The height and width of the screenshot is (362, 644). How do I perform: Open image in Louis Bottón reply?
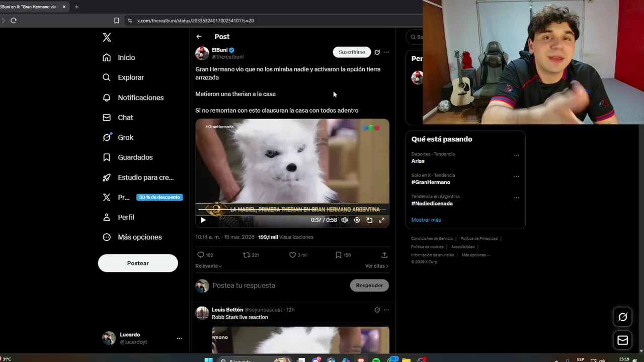pos(300,340)
